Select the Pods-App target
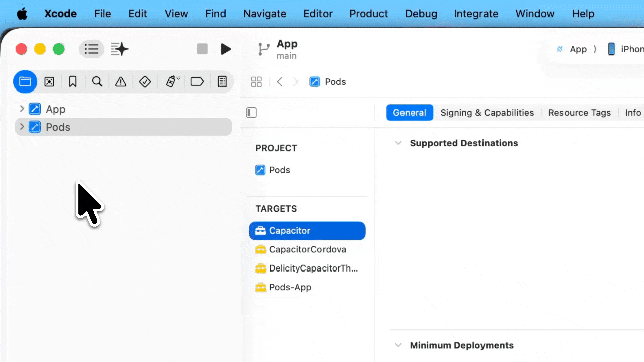 coord(283,287)
